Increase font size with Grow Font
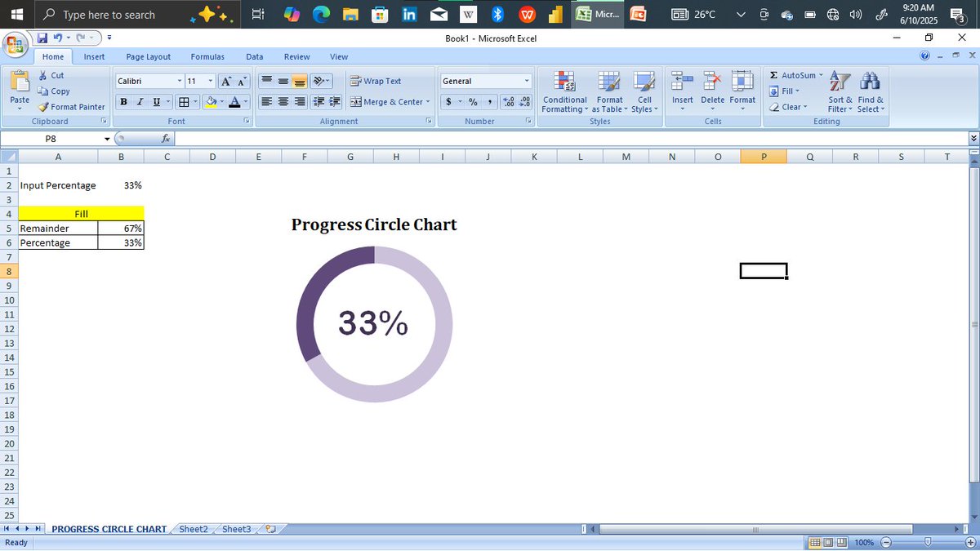Screen dimensions: 980x551 pyautogui.click(x=228, y=81)
